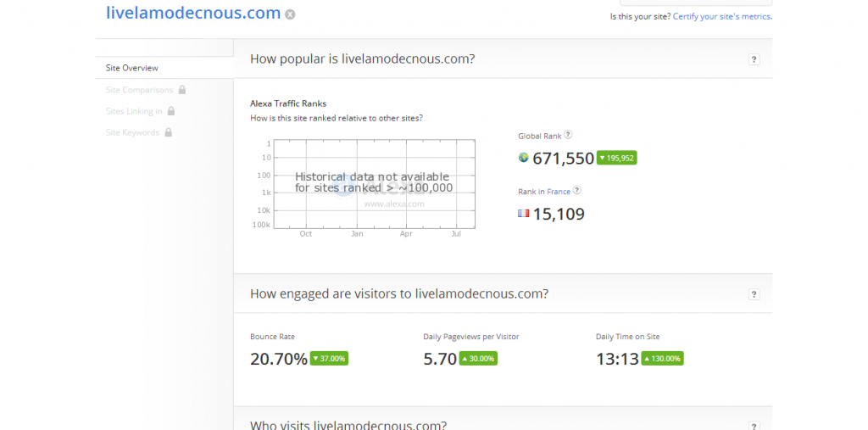The image size is (868, 430).
Task: Click the daily pageviews value 5.70
Action: click(x=440, y=359)
